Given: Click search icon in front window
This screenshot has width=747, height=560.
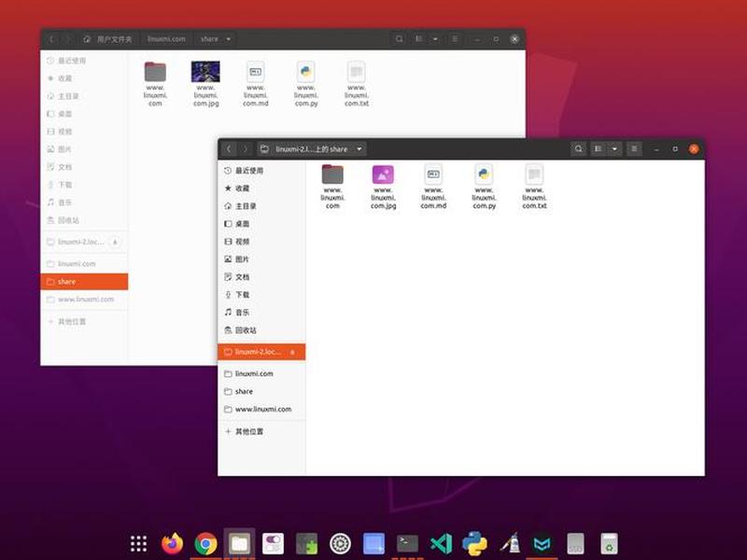Looking at the screenshot, I should 578,149.
